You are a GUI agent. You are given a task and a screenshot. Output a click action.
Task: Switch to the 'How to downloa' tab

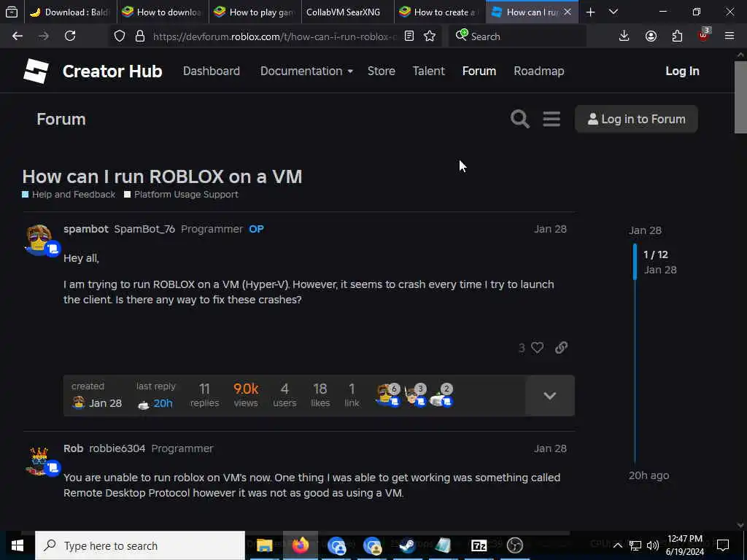(163, 12)
